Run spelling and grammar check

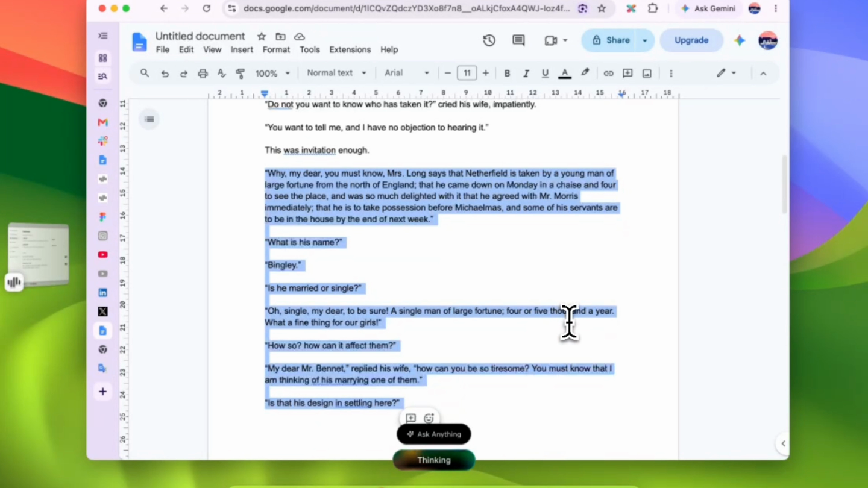tap(222, 74)
